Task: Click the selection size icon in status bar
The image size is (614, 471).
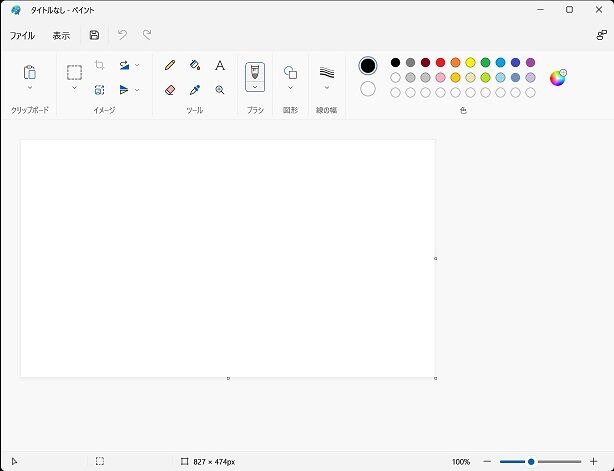Action: [100, 461]
